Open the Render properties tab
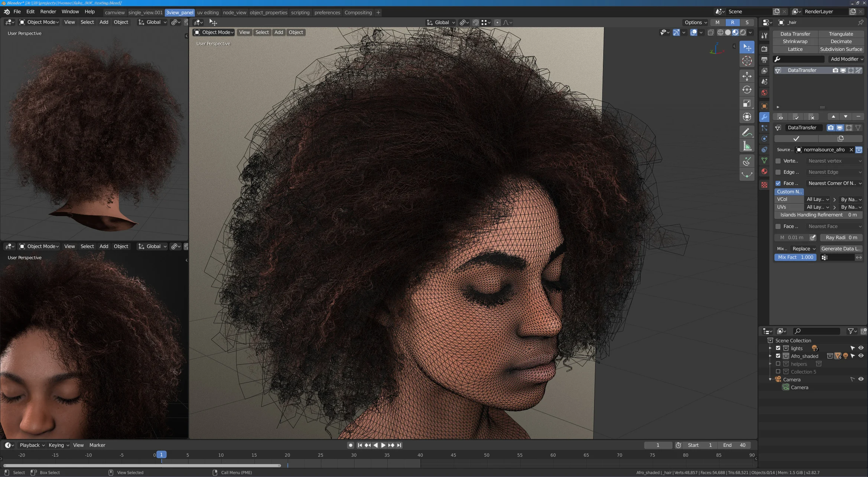 point(764,49)
